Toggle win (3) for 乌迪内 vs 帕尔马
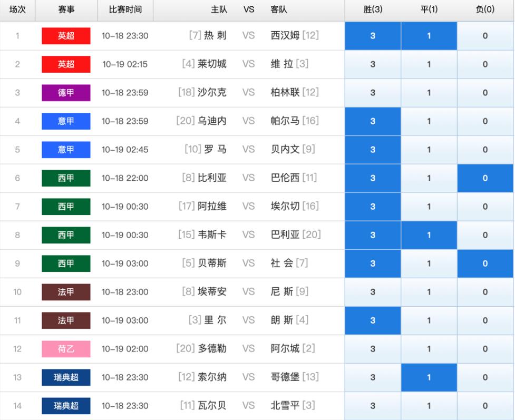515x420 pixels. pyautogui.click(x=373, y=121)
